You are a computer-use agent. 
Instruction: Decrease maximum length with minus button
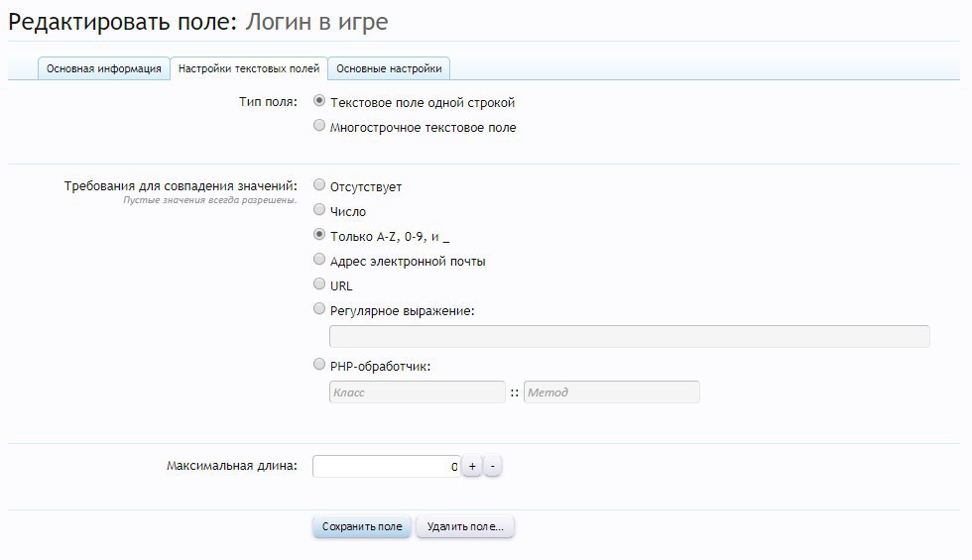(x=493, y=466)
